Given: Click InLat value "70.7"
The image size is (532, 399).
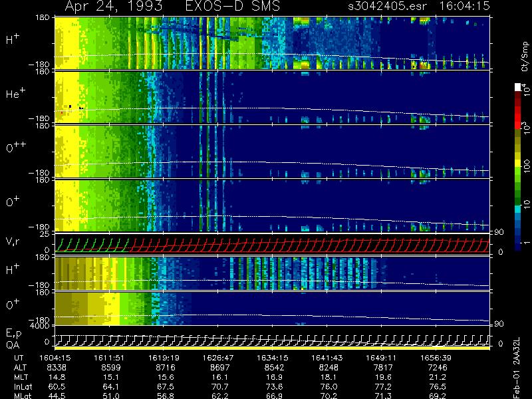Looking at the screenshot, I should click(220, 386).
